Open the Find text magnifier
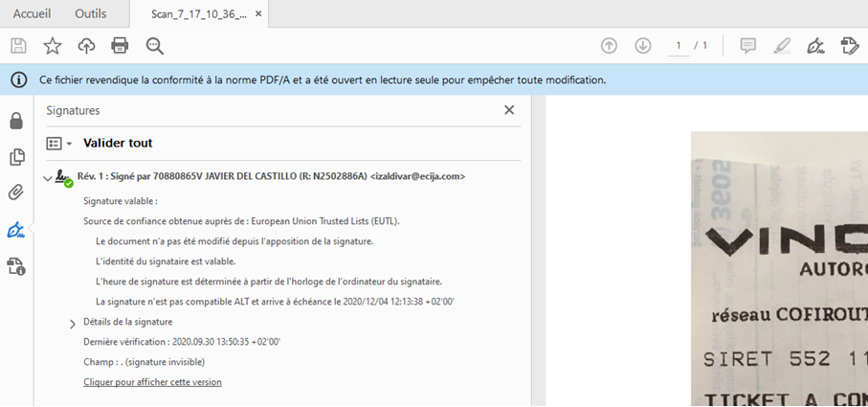 155,46
